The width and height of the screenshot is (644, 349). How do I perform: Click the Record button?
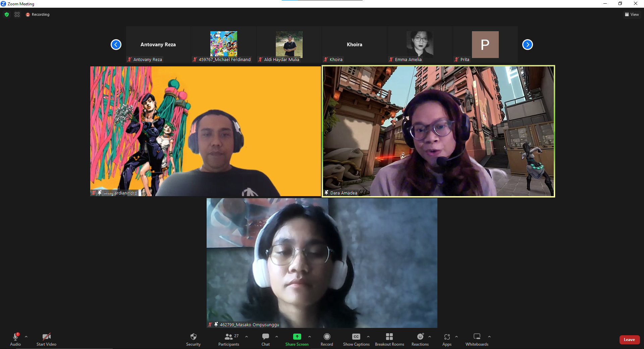(x=327, y=339)
